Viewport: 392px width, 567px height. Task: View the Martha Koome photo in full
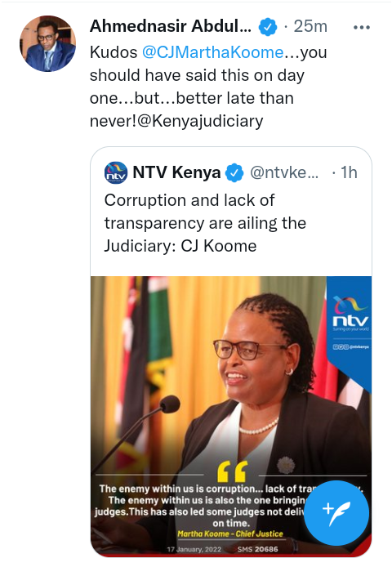pyautogui.click(x=231, y=416)
